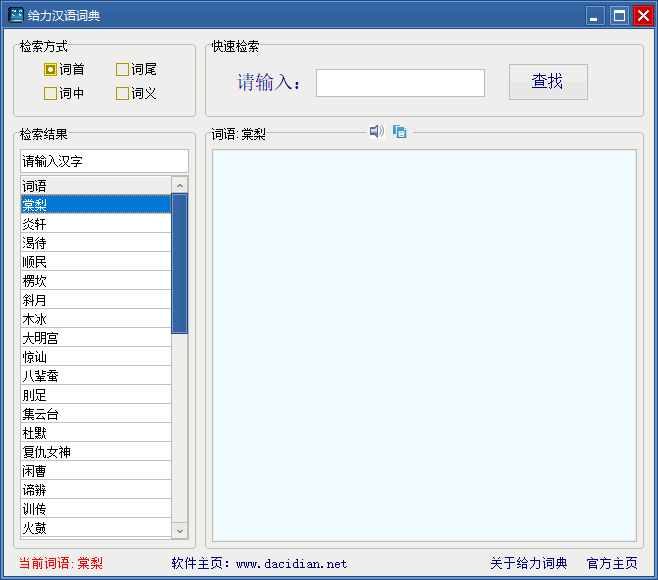658x580 pixels.
Task: Close the 给力汉语词典 window
Action: pos(643,16)
